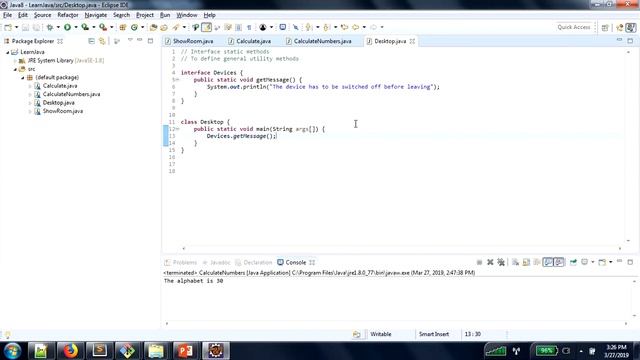Click the Back navigation arrow icon
The image size is (640, 360).
[356, 27]
